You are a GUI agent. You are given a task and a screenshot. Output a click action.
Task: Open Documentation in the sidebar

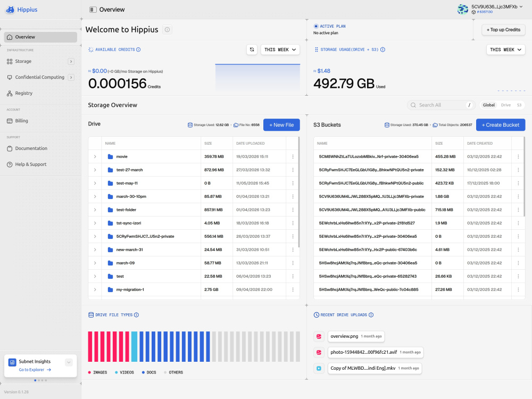pos(40,148)
